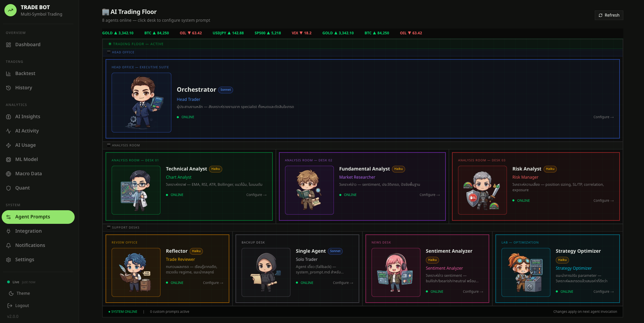Click the Trade Reviewer role label

(x=181, y=259)
